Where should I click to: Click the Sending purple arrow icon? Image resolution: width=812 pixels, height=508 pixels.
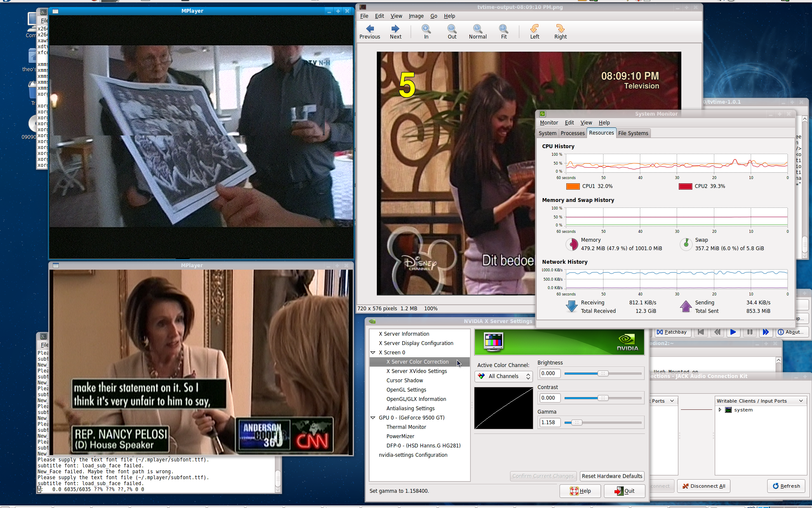point(686,306)
